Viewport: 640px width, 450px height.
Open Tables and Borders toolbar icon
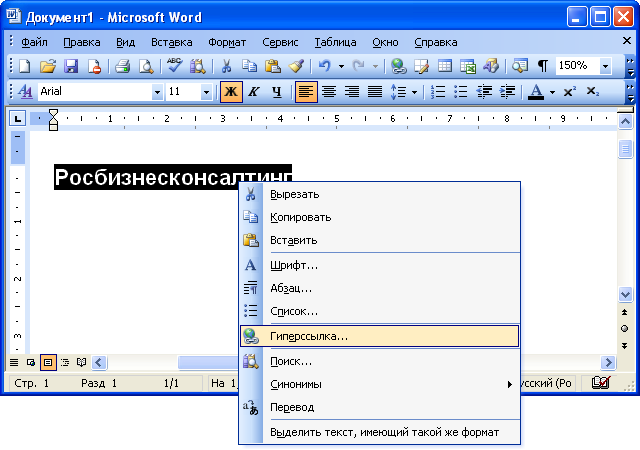pos(421,66)
